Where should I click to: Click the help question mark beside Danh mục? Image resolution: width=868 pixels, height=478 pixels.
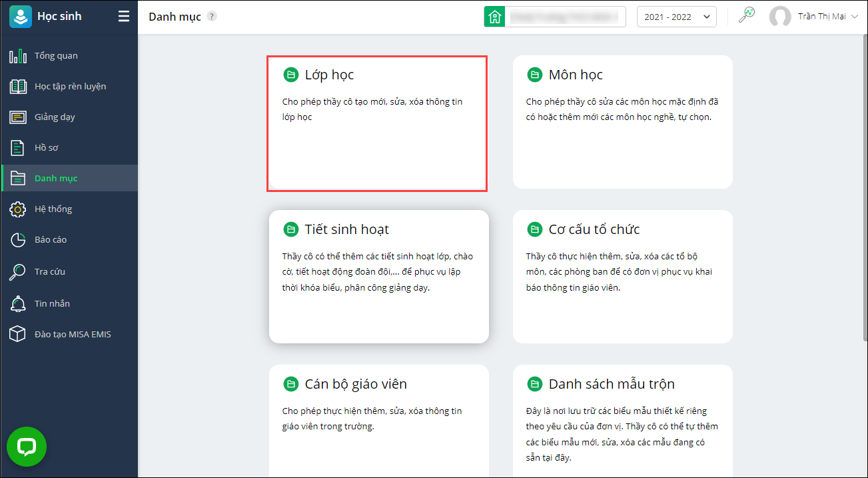212,17
